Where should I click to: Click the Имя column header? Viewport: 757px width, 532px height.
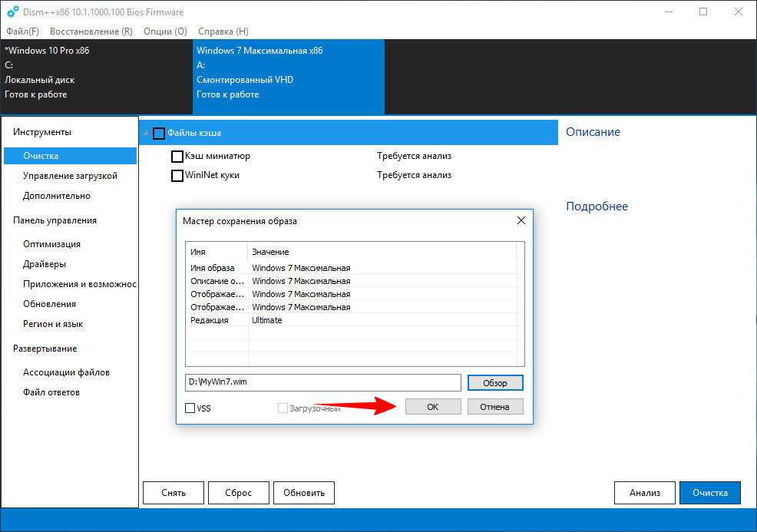coord(217,252)
